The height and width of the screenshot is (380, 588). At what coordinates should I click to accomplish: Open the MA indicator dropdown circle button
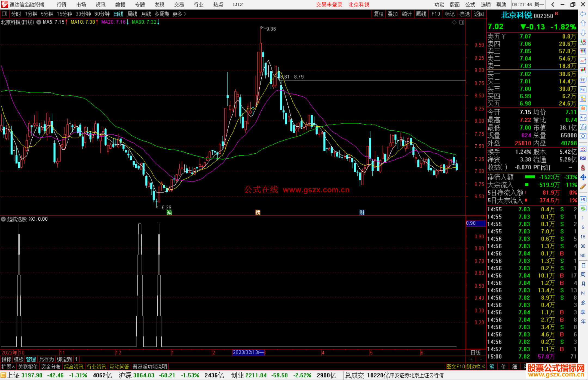point(39,22)
